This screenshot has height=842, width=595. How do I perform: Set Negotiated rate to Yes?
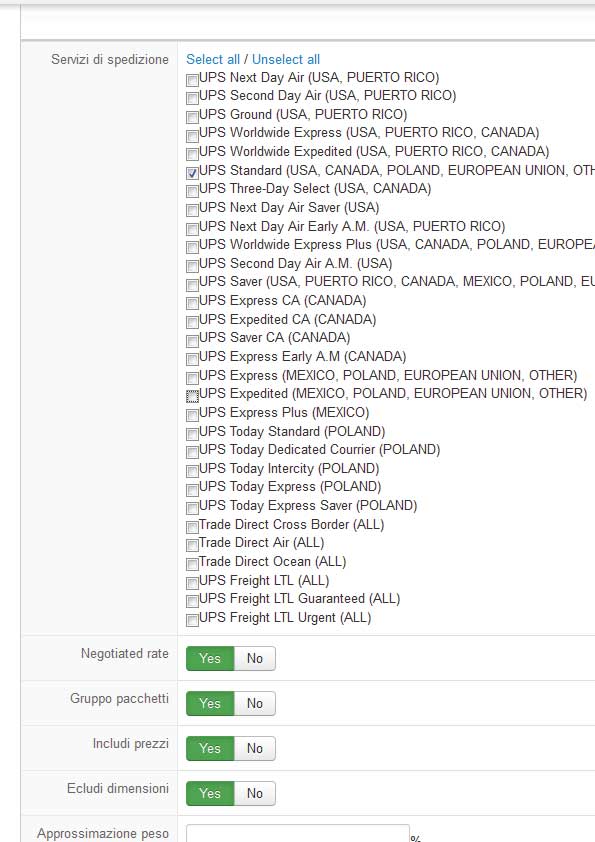click(x=210, y=658)
